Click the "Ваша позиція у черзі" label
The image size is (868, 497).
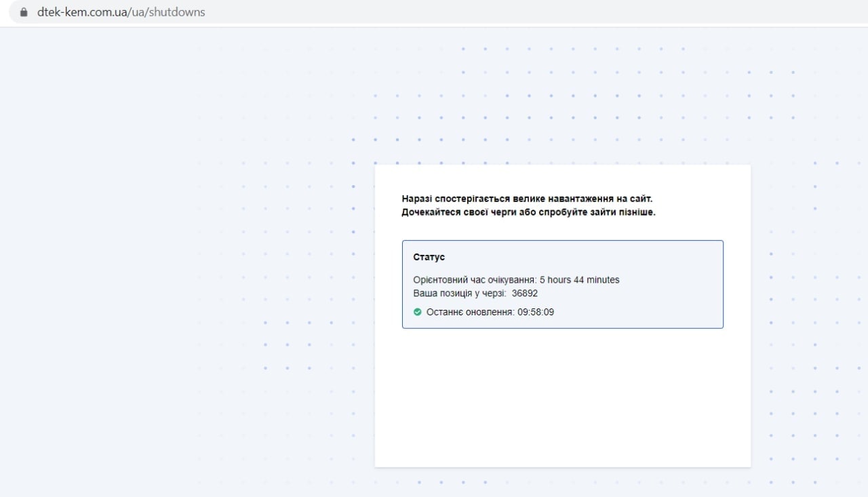tap(460, 294)
